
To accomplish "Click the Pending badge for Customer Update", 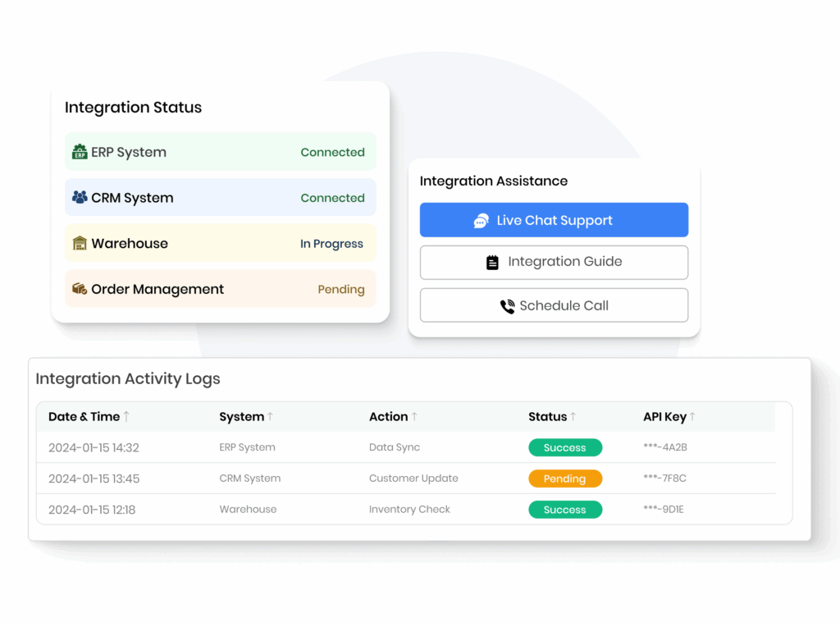I will click(x=565, y=479).
